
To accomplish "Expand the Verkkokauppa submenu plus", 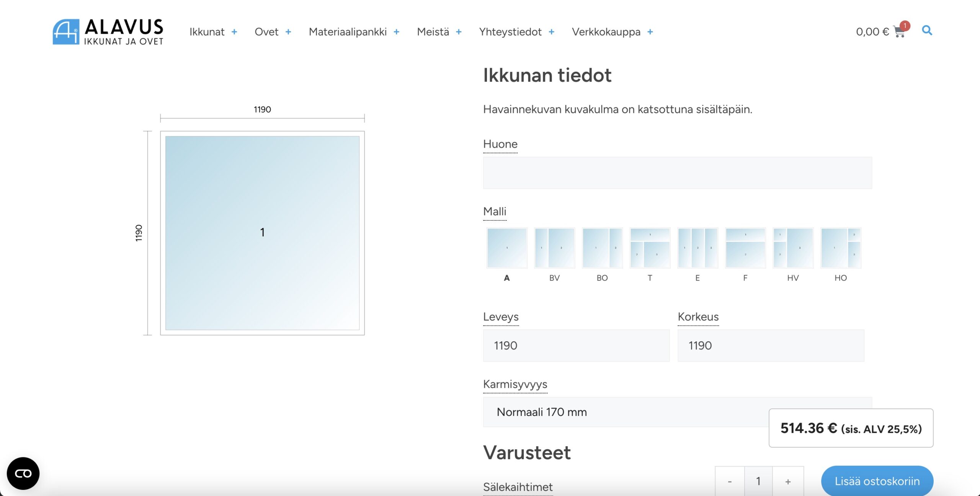I will click(x=650, y=32).
